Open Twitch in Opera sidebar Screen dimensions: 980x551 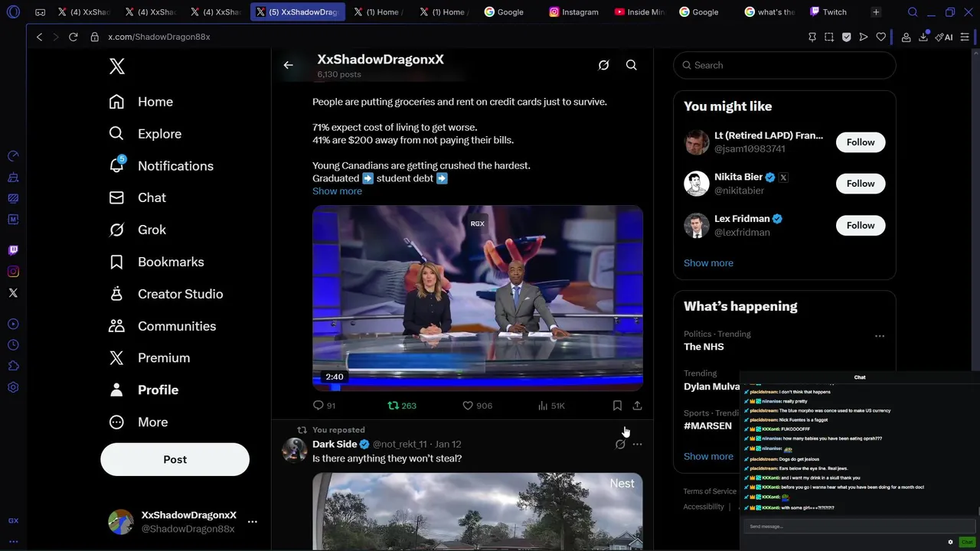point(13,250)
